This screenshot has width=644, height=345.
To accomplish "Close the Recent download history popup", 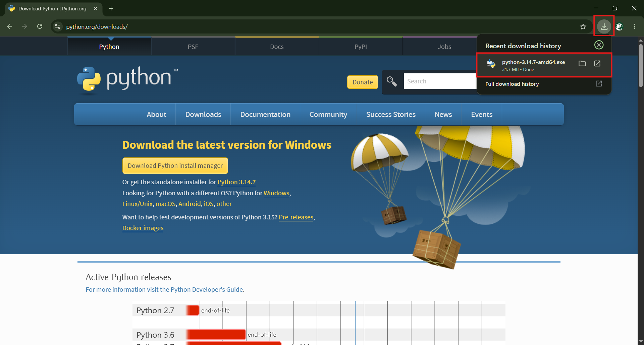I will tap(599, 45).
